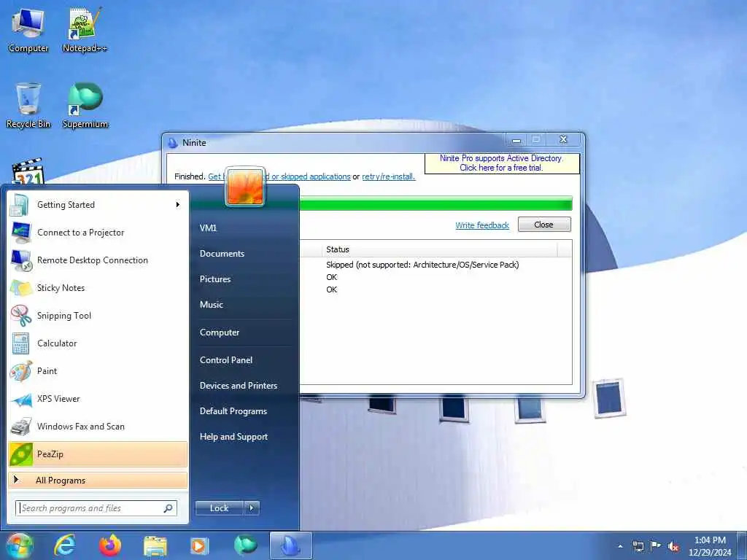Click the search magnifier icon
747x560 pixels.
tap(169, 508)
